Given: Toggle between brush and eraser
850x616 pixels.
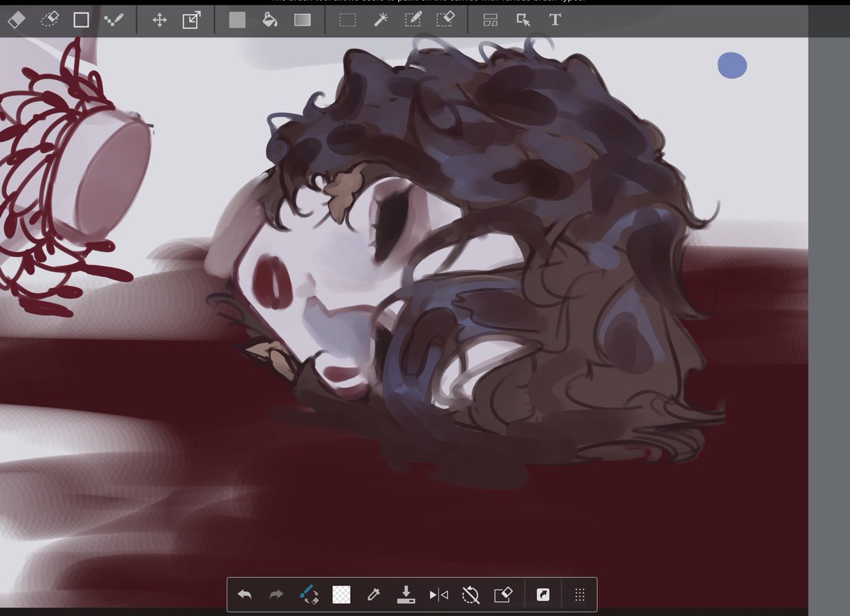Looking at the screenshot, I should click(308, 595).
